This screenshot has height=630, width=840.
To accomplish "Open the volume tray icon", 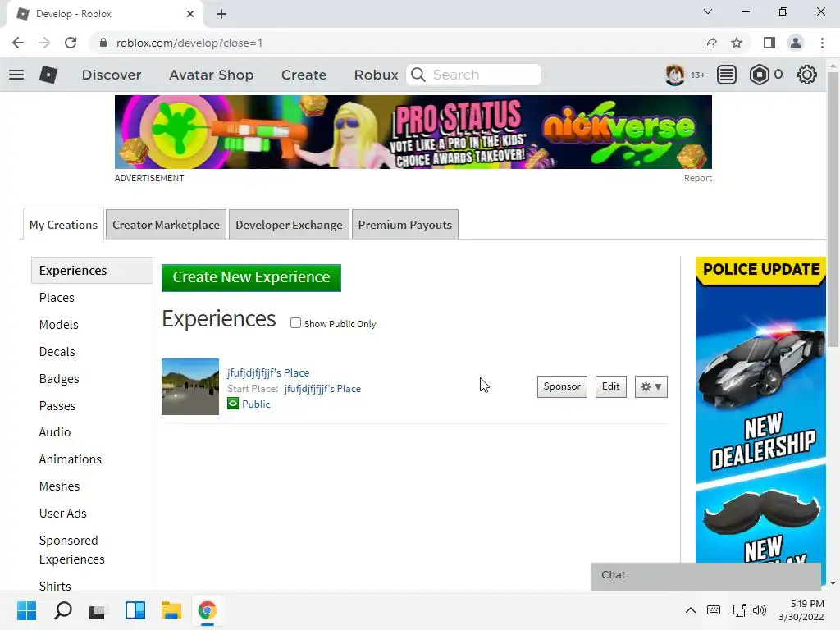I will click(759, 610).
